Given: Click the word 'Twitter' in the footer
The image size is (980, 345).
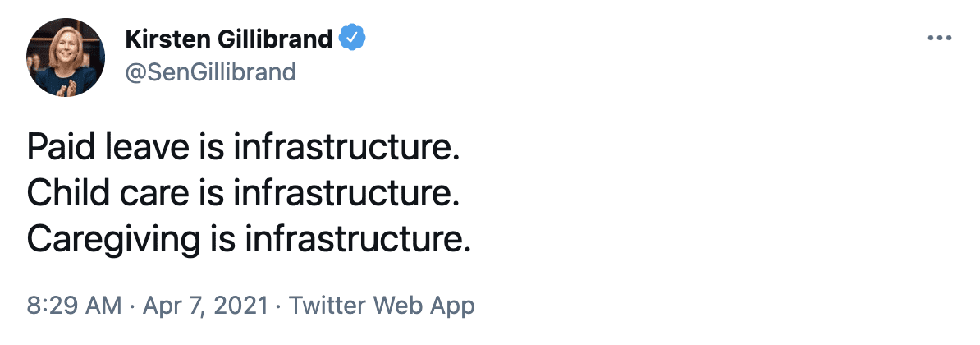Looking at the screenshot, I should (329, 306).
